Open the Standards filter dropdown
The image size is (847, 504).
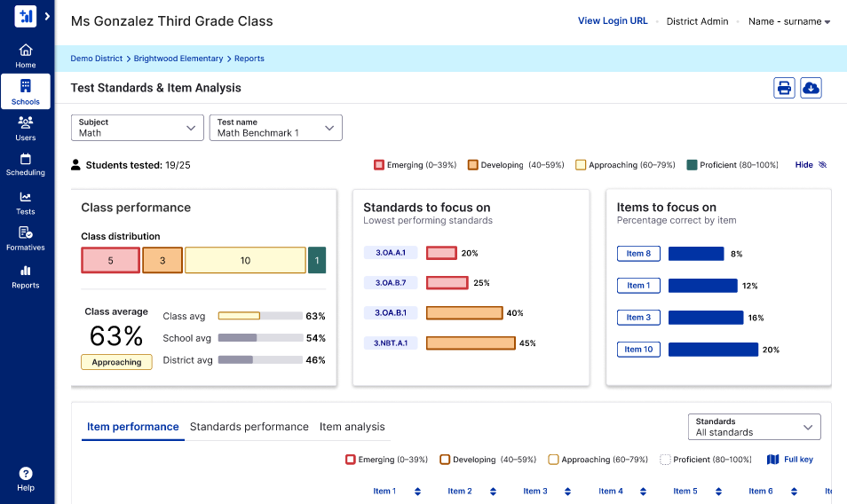tap(754, 427)
